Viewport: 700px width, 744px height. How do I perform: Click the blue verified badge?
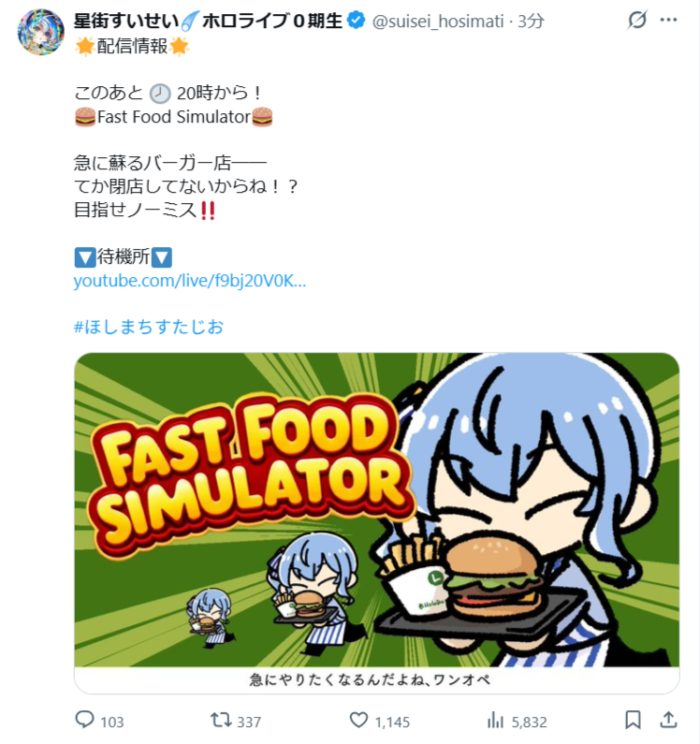(356, 21)
